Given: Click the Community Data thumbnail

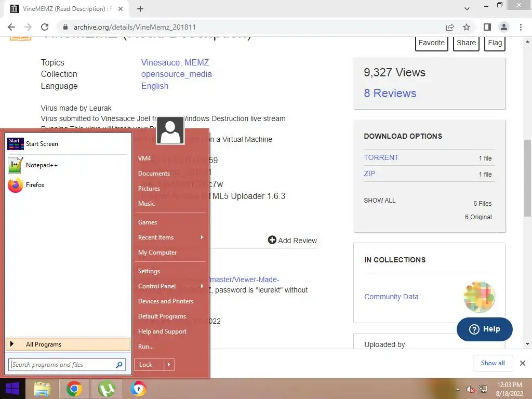Looking at the screenshot, I should (x=478, y=297).
